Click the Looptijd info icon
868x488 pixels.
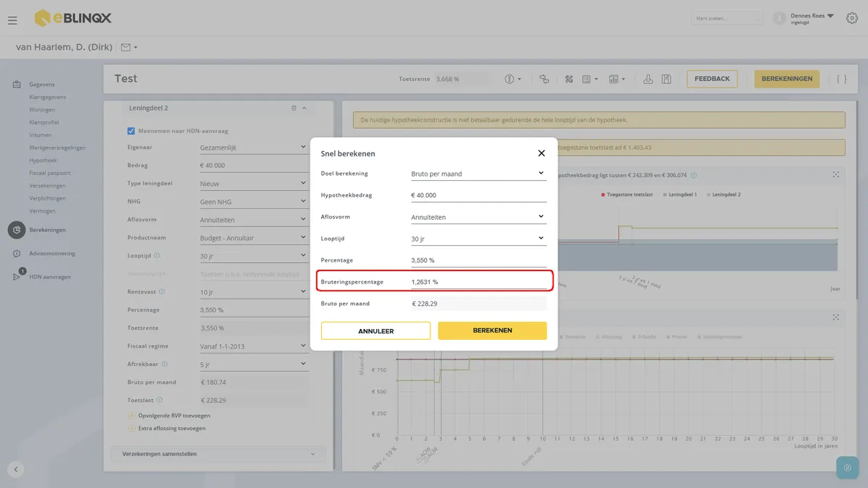coord(157,255)
